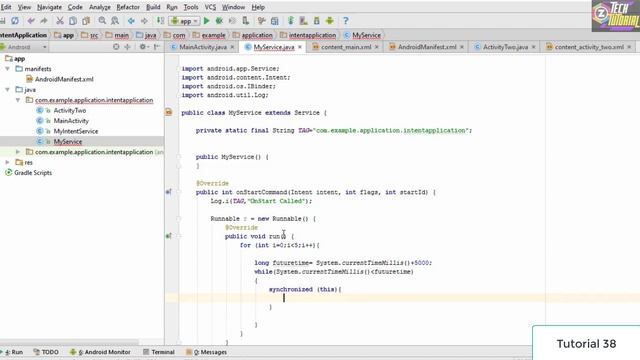Open the app run configuration dropdown
The image size is (640, 360).
184,21
